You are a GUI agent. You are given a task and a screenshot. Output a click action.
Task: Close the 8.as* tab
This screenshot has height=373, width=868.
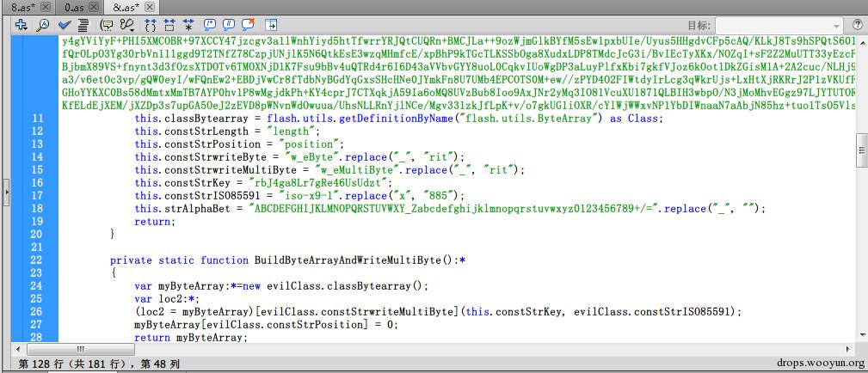click(46, 7)
